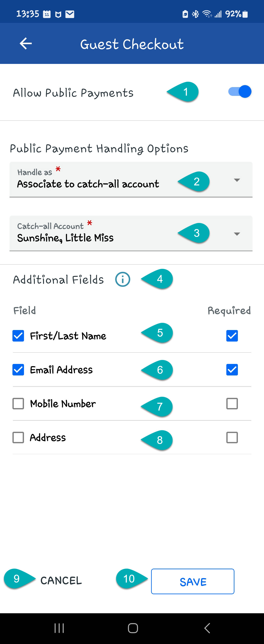Disable Allow Public Payments switch
Image resolution: width=264 pixels, height=644 pixels.
240,92
